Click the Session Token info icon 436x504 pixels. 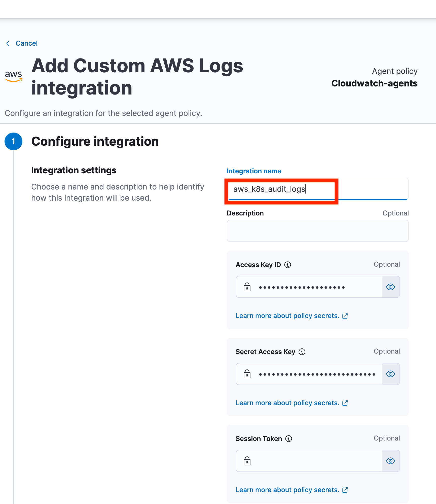click(x=288, y=439)
